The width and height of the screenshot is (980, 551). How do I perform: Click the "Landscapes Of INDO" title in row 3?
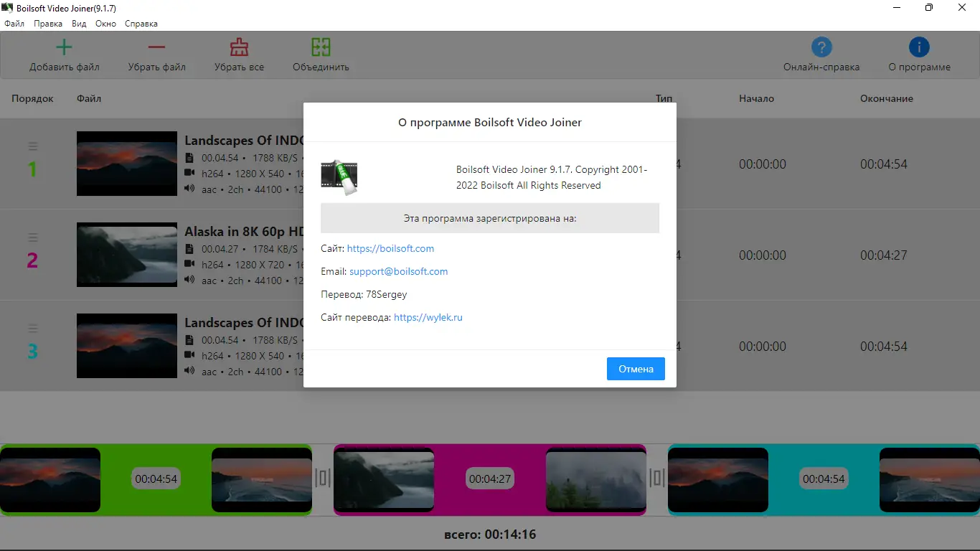point(244,323)
